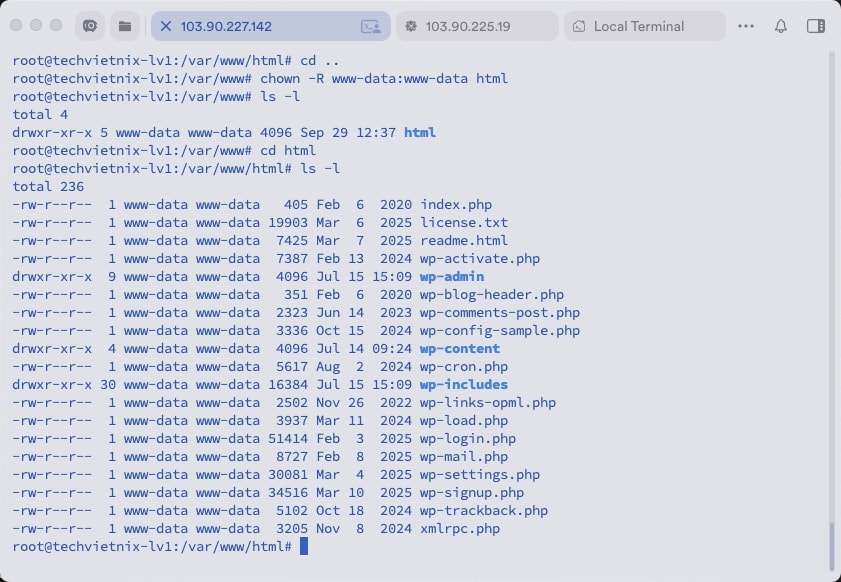The height and width of the screenshot is (582, 841).
Task: Open the notifications bell
Action: 781,26
